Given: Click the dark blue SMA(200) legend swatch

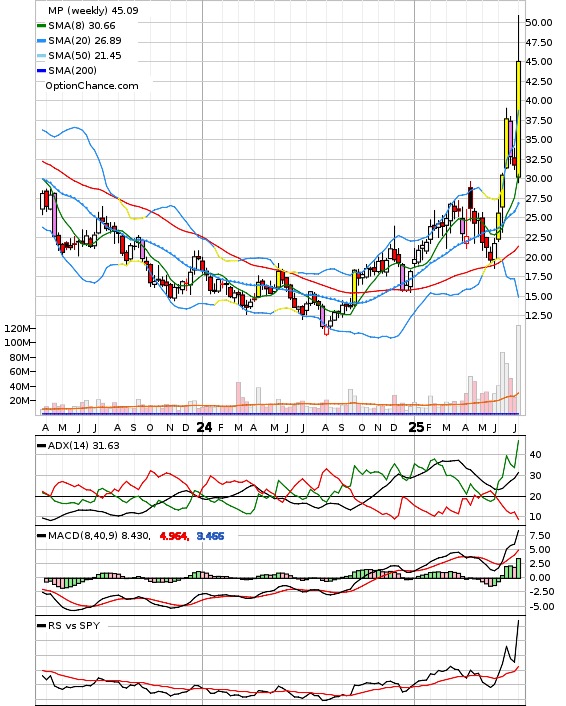Looking at the screenshot, I should 41,71.
